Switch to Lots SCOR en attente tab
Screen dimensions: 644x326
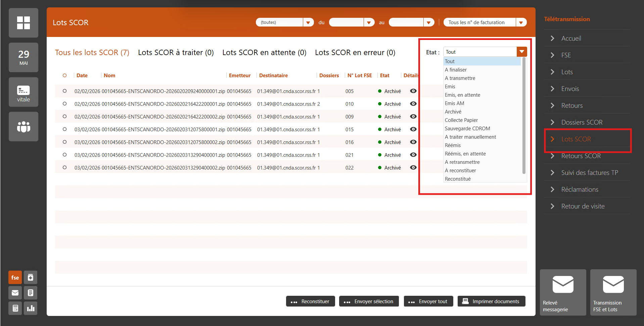[264, 52]
